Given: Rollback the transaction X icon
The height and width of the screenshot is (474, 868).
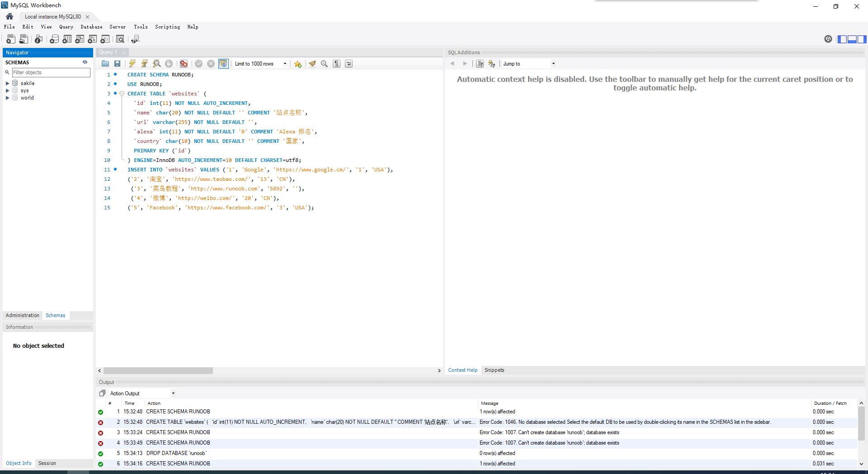Looking at the screenshot, I should 211,64.
